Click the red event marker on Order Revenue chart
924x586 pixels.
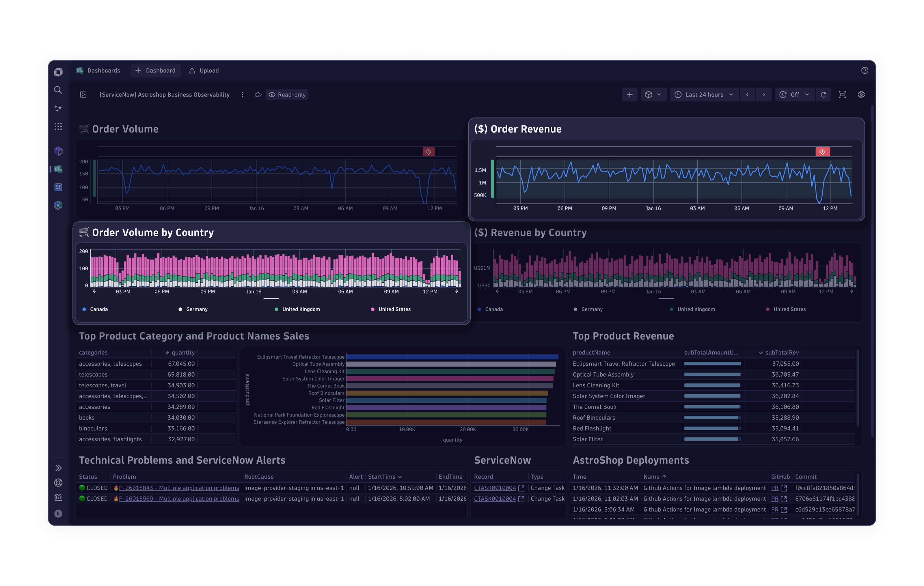coord(822,152)
